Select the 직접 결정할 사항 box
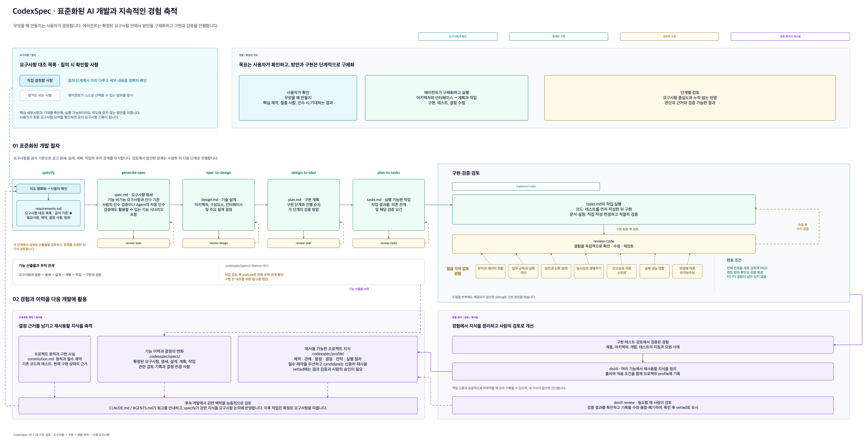 (x=40, y=81)
